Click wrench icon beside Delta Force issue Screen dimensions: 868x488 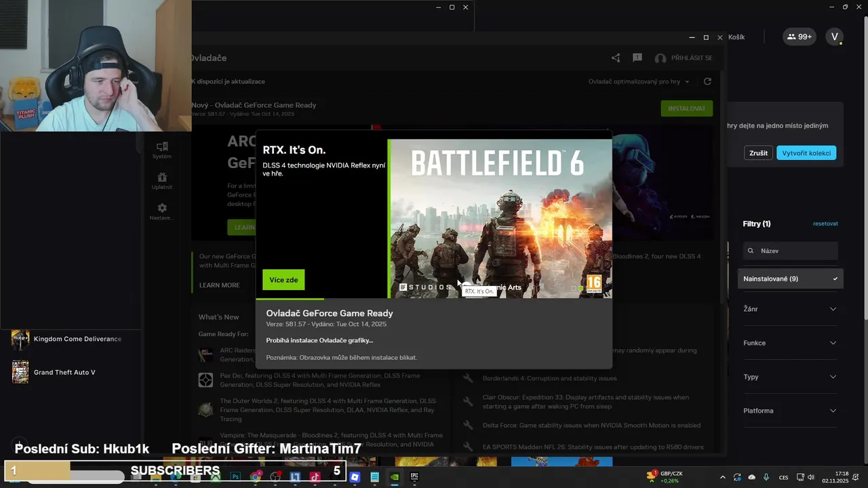click(x=468, y=426)
